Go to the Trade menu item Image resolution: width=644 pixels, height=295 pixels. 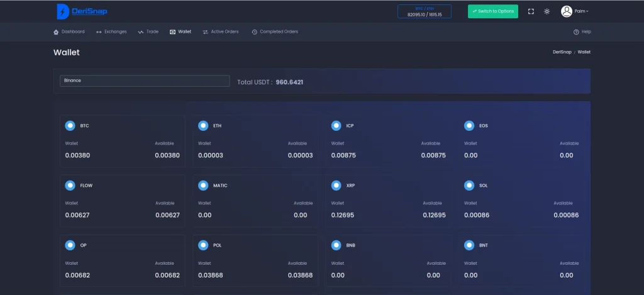[148, 31]
